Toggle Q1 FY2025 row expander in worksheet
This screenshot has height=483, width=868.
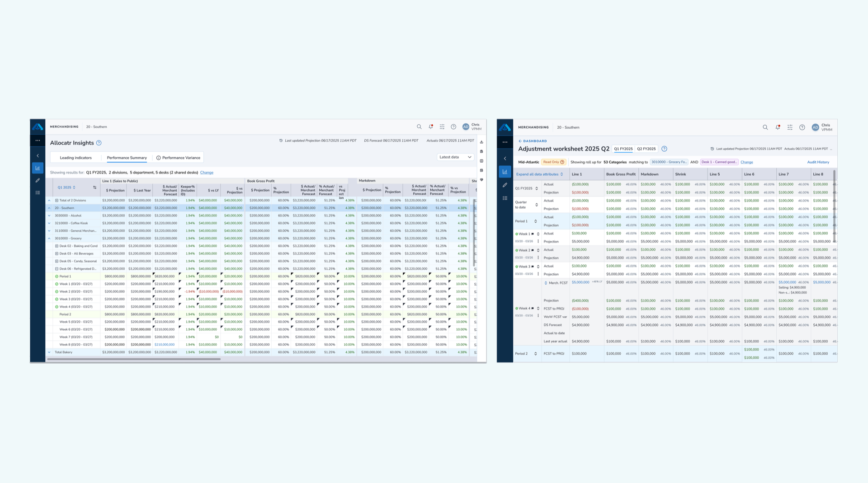[537, 188]
